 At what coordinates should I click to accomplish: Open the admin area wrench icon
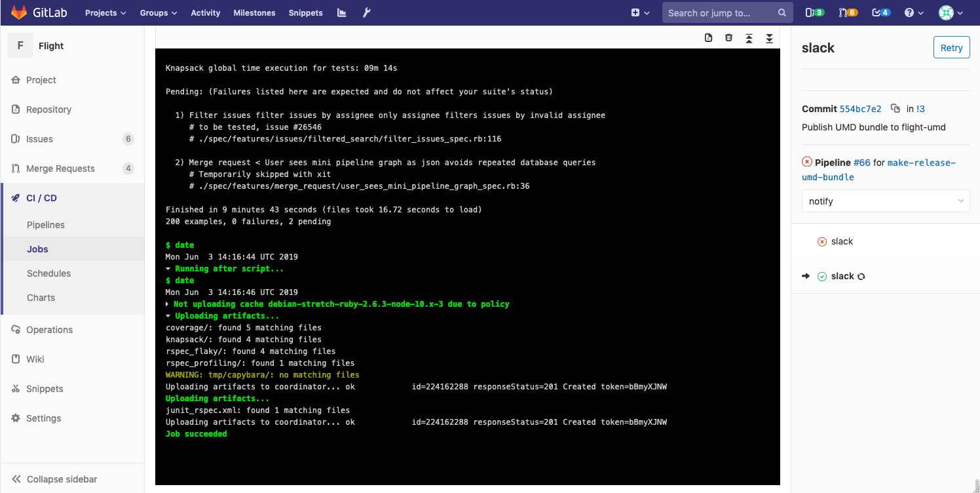[367, 12]
